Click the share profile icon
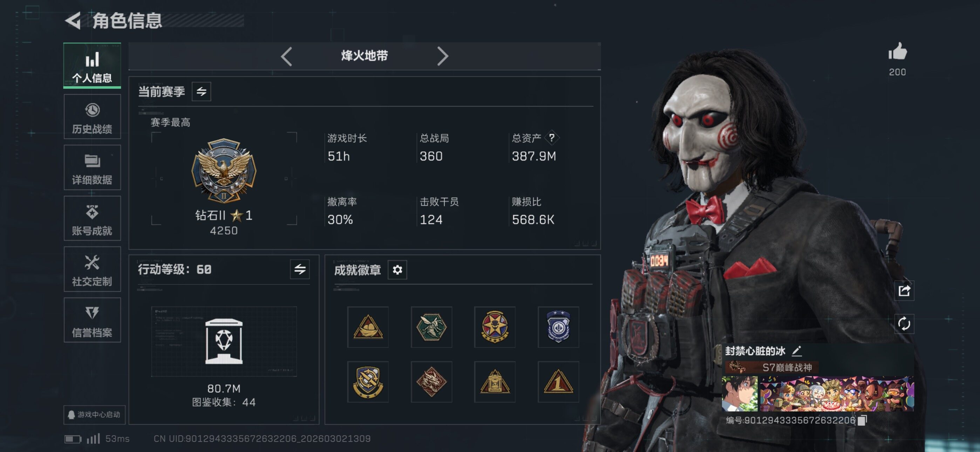Image resolution: width=980 pixels, height=452 pixels. pyautogui.click(x=904, y=291)
